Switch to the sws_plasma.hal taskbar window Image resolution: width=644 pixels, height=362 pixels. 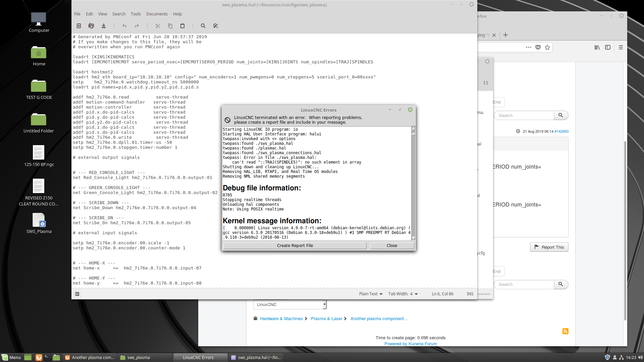(256, 357)
